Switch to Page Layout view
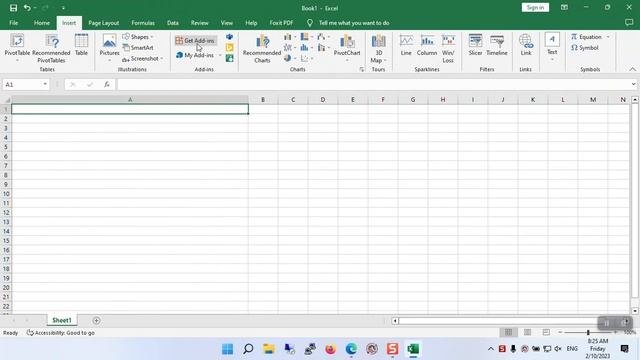 pos(527,332)
